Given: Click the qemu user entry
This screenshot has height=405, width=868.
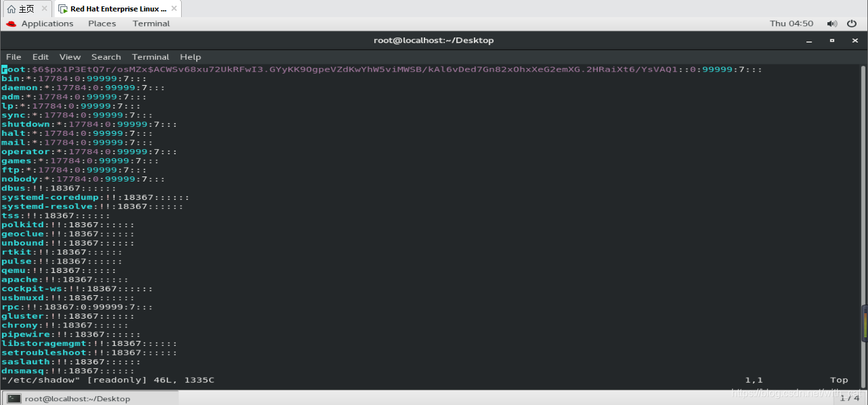Looking at the screenshot, I should tap(58, 270).
